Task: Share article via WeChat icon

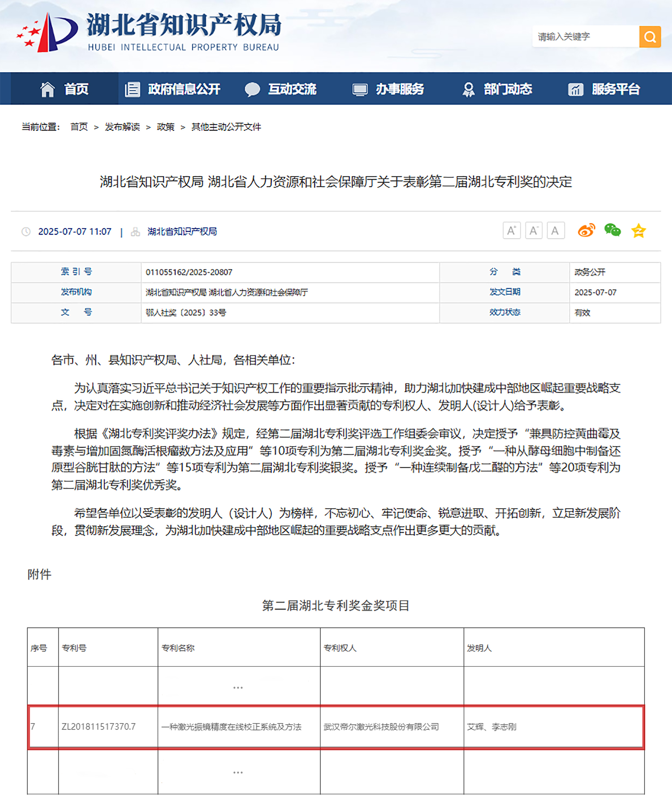Action: [x=612, y=231]
